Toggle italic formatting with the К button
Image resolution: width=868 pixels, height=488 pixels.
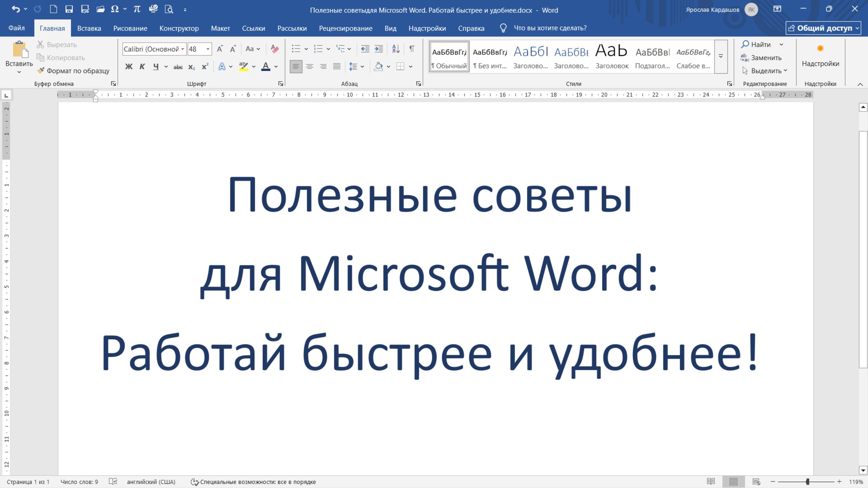coord(142,67)
